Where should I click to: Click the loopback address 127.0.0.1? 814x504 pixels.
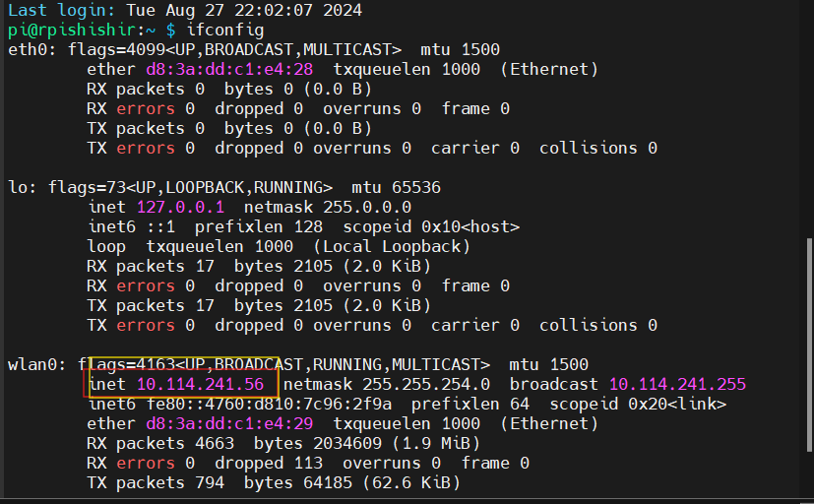[x=180, y=207]
